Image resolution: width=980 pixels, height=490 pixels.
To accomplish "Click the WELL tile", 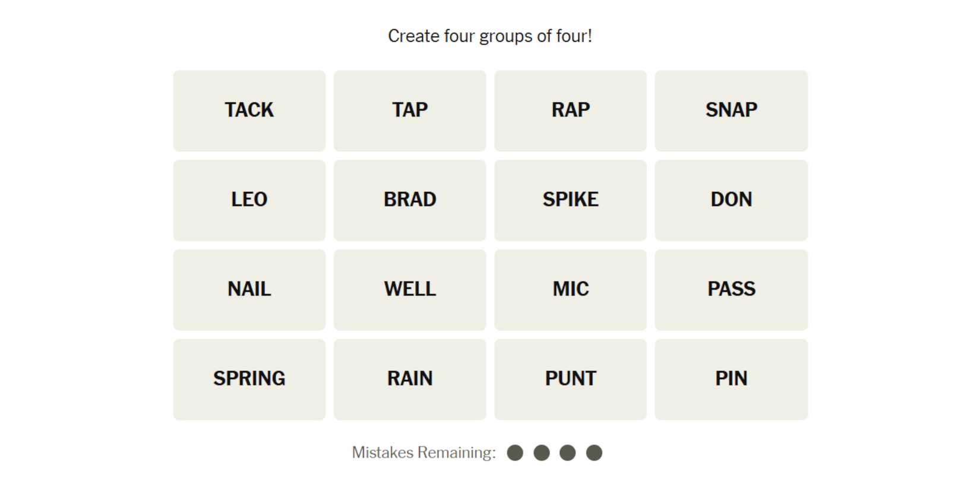I will (x=409, y=290).
